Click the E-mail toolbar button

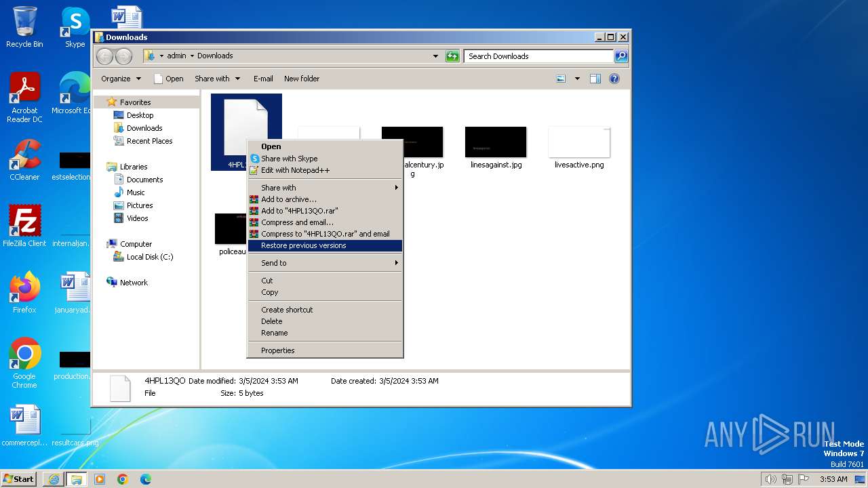(x=263, y=79)
